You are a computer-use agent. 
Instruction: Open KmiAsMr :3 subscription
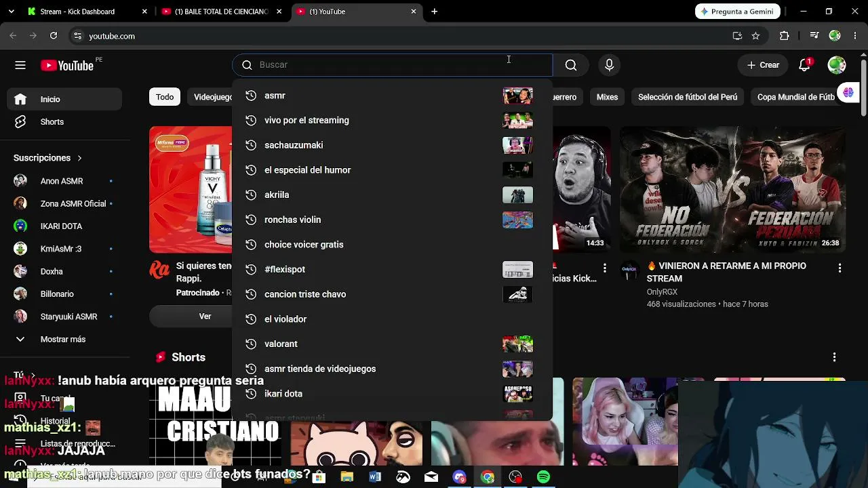coord(65,249)
